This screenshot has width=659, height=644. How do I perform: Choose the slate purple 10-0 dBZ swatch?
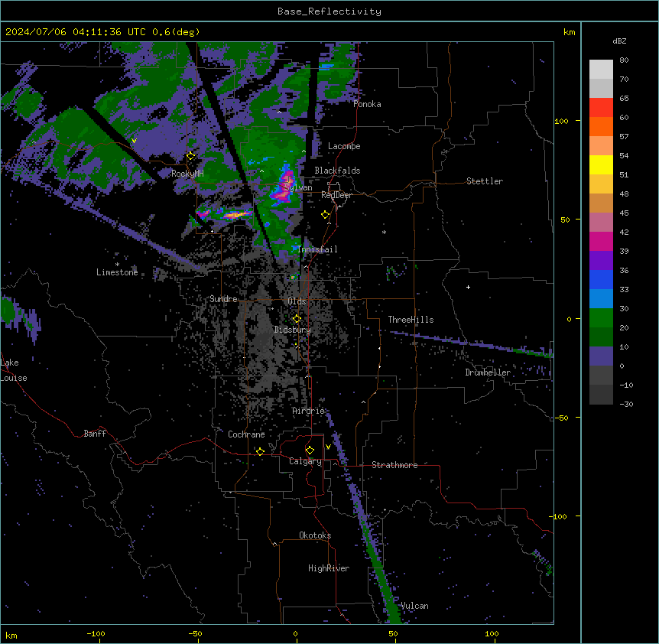(x=601, y=356)
